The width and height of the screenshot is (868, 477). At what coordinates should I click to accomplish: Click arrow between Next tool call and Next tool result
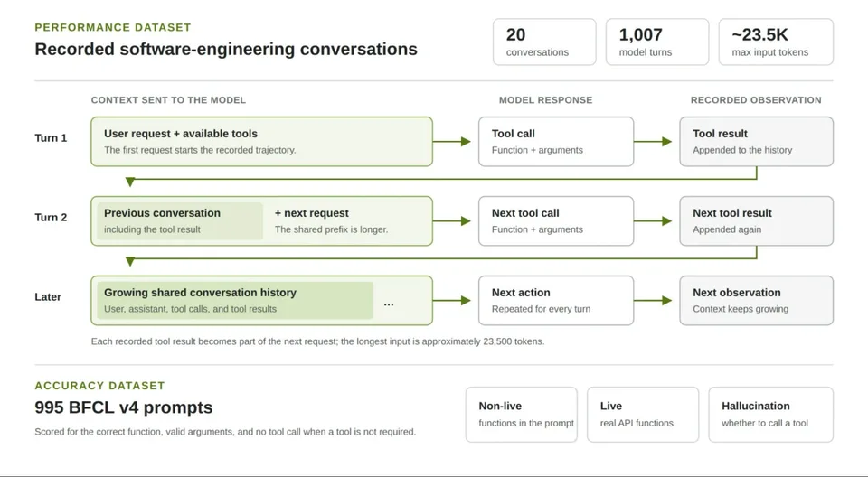(653, 220)
